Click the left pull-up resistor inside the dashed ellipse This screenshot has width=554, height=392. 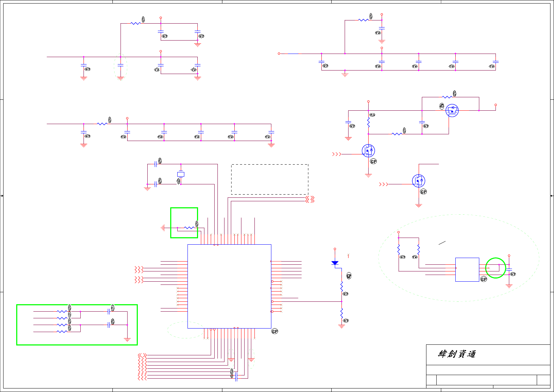click(399, 250)
